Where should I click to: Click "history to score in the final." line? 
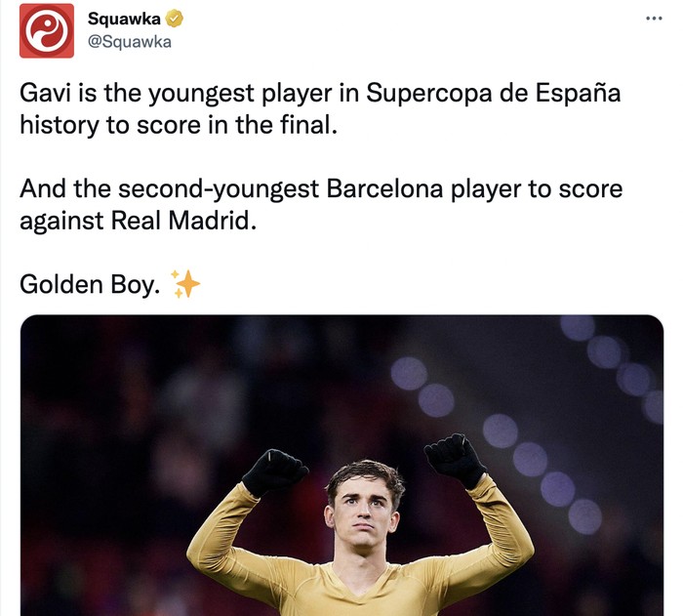(x=177, y=126)
